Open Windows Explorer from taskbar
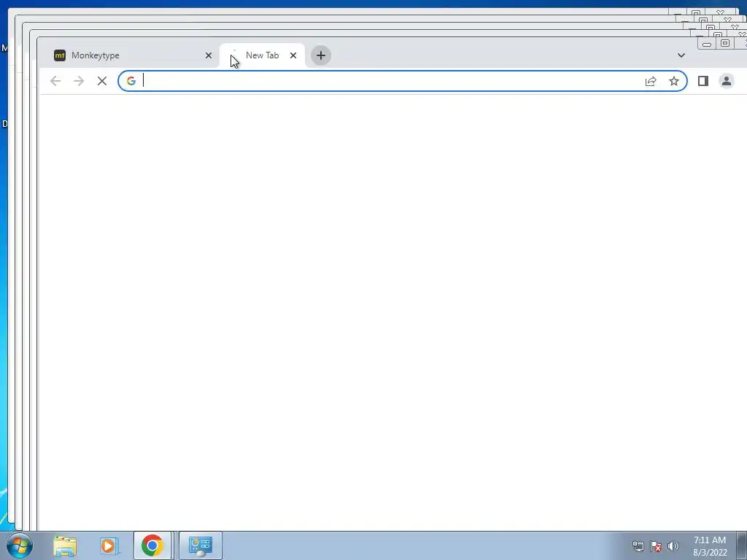 click(65, 545)
